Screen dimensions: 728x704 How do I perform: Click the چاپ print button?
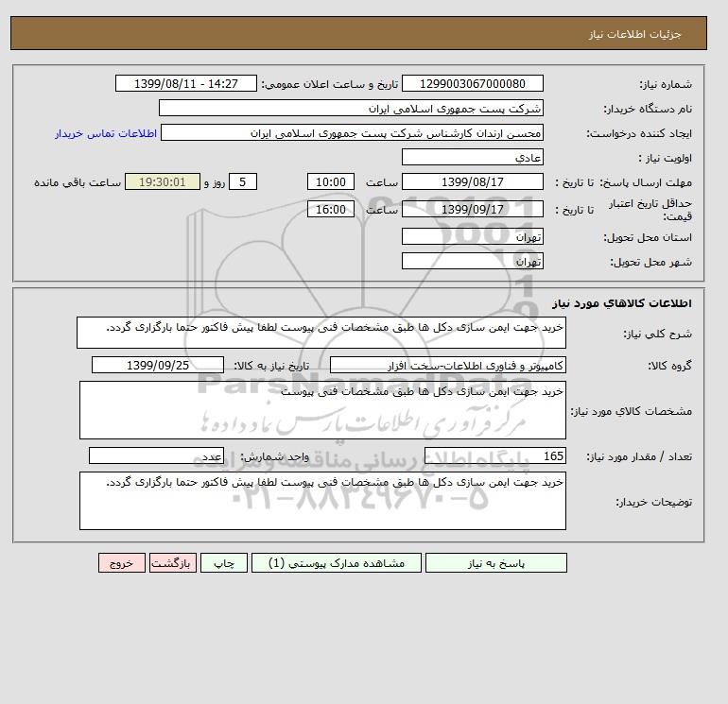[224, 563]
